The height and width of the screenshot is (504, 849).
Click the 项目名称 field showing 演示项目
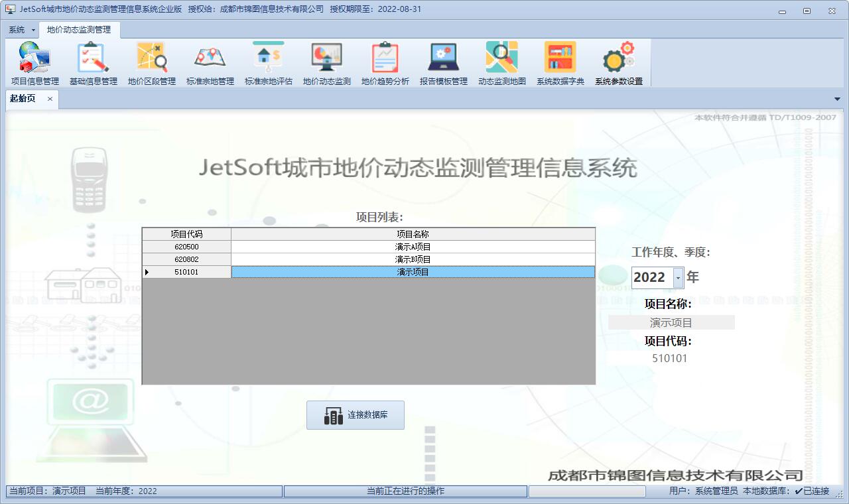point(671,323)
